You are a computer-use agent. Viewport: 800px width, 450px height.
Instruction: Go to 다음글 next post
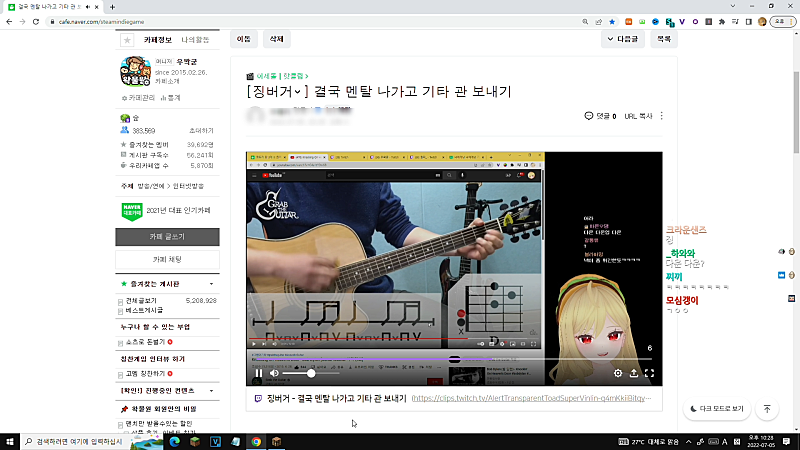tap(622, 39)
